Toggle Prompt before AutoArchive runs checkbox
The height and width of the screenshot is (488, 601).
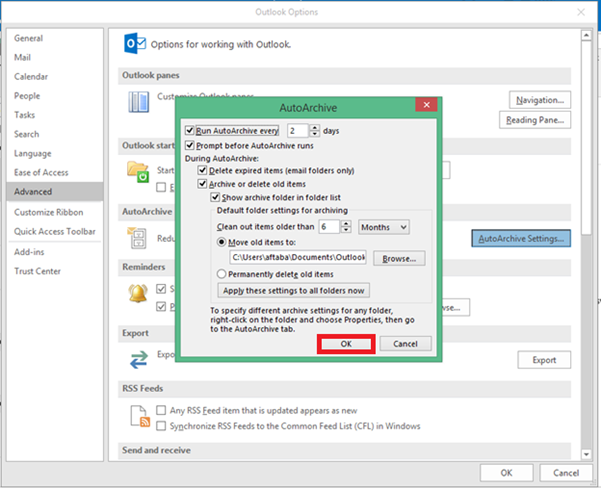tap(189, 145)
